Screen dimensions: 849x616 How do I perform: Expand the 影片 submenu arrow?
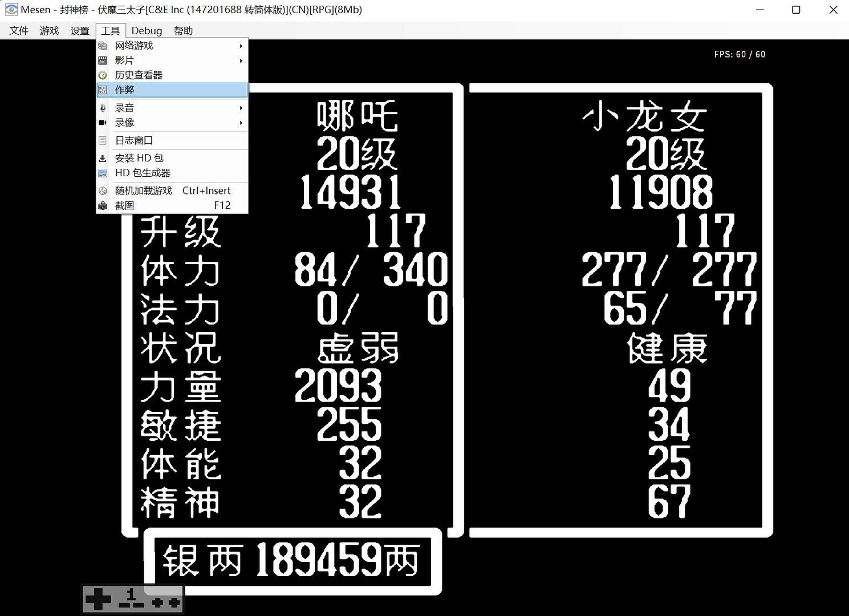click(241, 60)
